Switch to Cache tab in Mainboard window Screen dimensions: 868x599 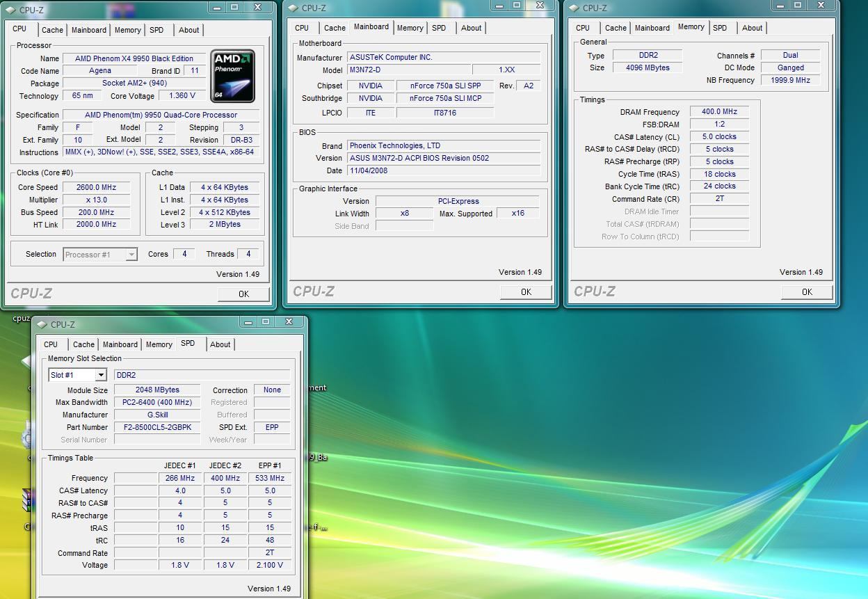335,28
